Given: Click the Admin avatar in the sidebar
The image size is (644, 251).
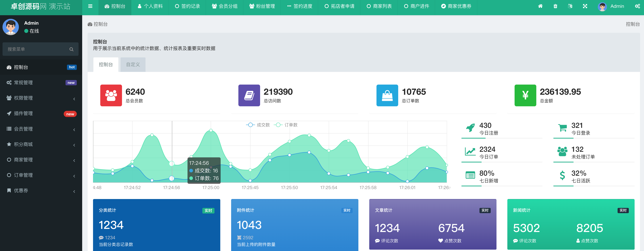Looking at the screenshot, I should 11,27.
